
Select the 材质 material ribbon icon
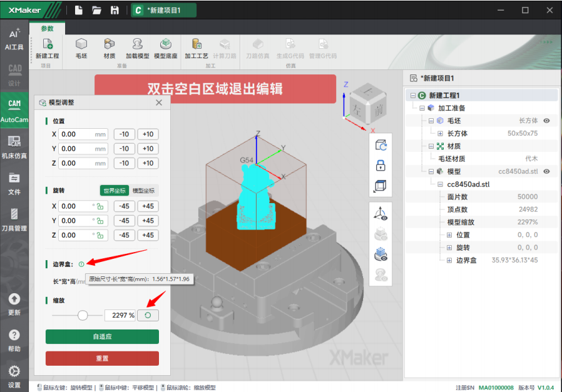tap(110, 48)
